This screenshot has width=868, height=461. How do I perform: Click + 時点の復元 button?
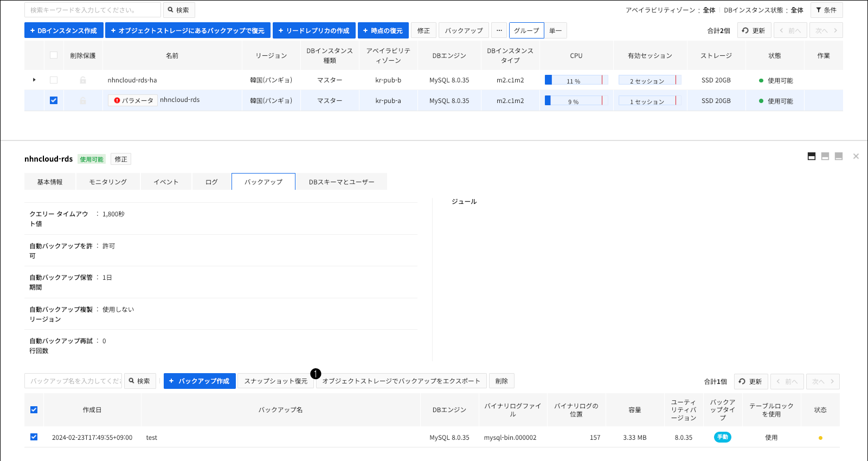tap(383, 30)
